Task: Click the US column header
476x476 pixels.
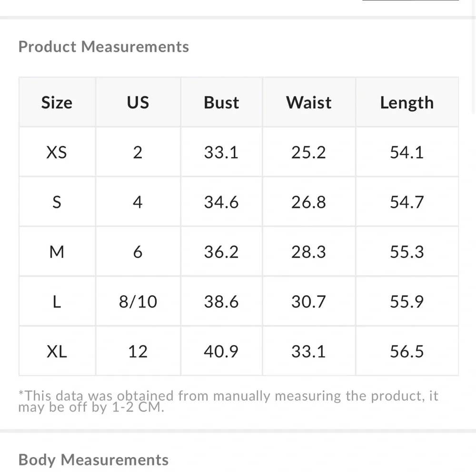Action: coord(138,103)
